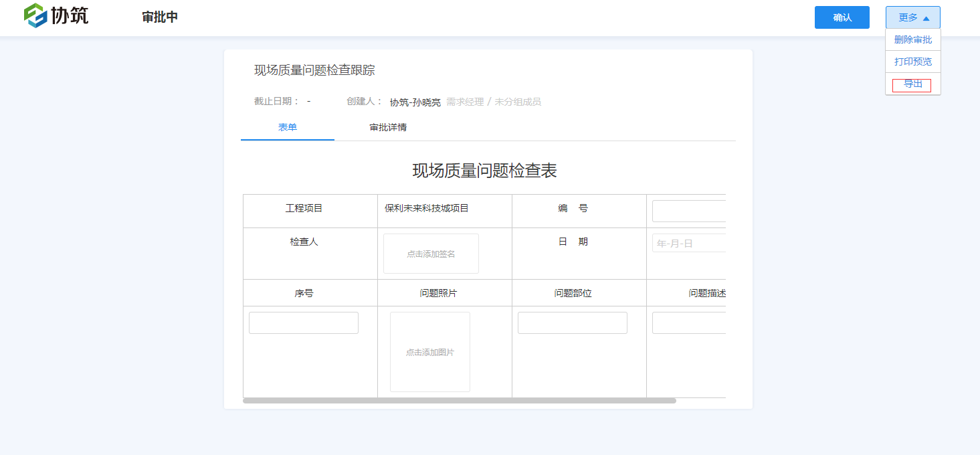Click the highlighted 导出 option
This screenshot has height=455, width=980.
[x=912, y=84]
